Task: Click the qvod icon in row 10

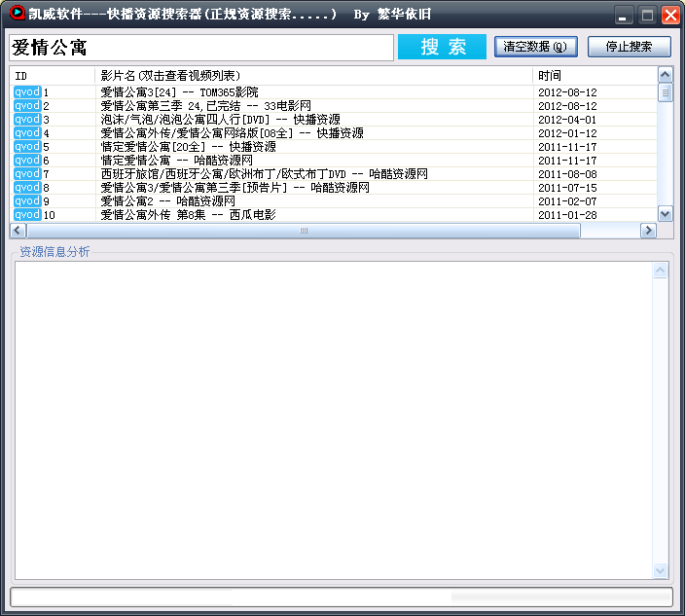Action: click(26, 215)
